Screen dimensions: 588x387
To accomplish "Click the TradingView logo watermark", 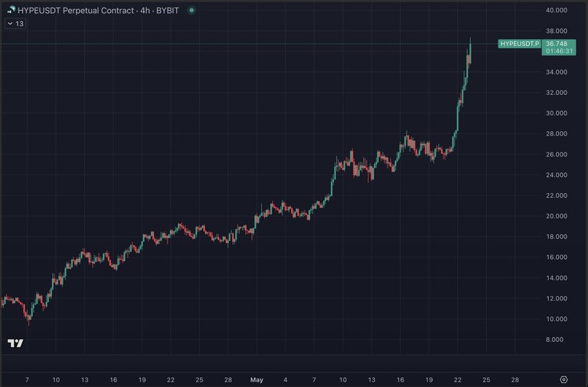I will 15,343.
